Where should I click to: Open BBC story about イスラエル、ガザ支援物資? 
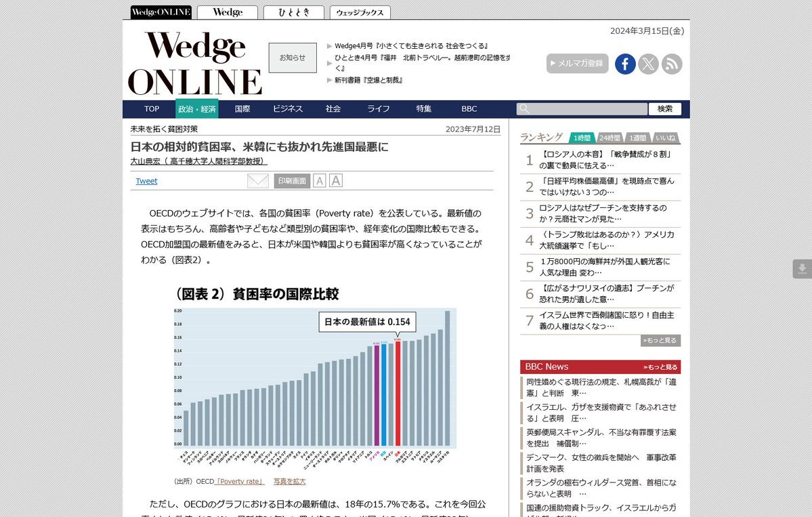click(x=601, y=413)
